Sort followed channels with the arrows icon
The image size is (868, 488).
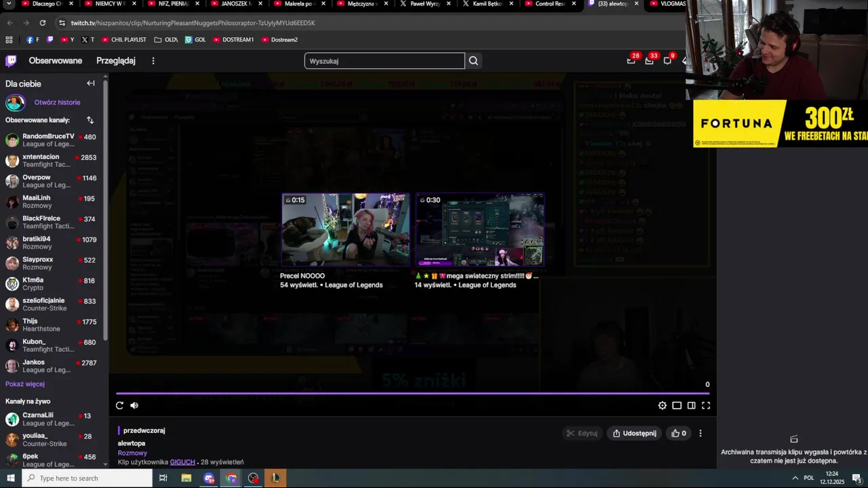pyautogui.click(x=90, y=120)
